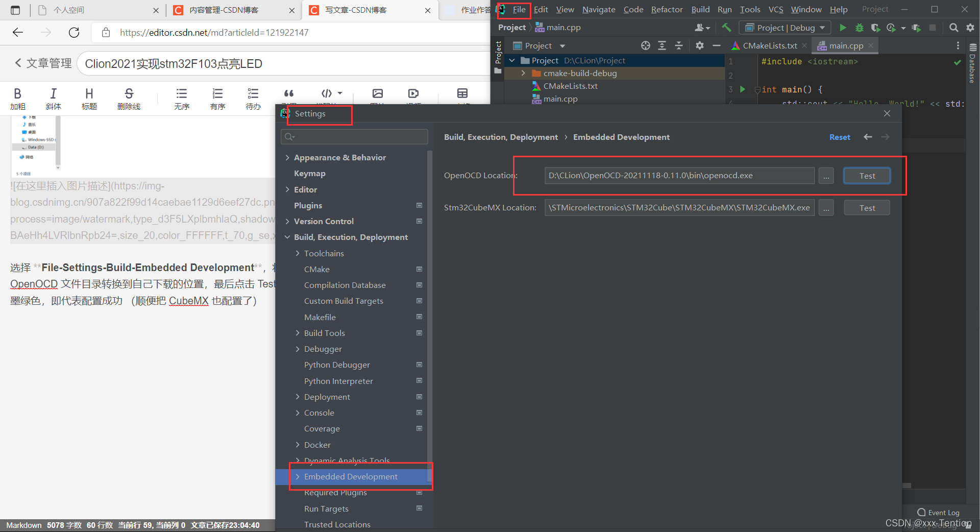The image size is (980, 532).
Task: Click the Project panel gear settings icon
Action: tap(699, 45)
